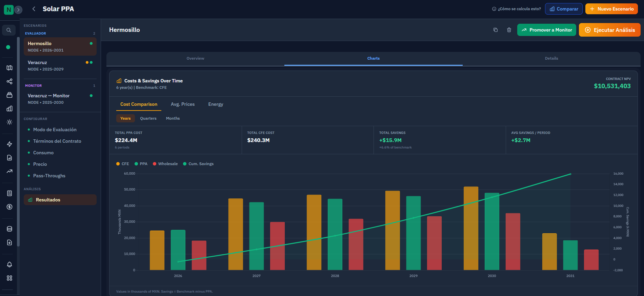The image size is (644, 296).
Task: Click the delete scenario trash icon
Action: [509, 30]
